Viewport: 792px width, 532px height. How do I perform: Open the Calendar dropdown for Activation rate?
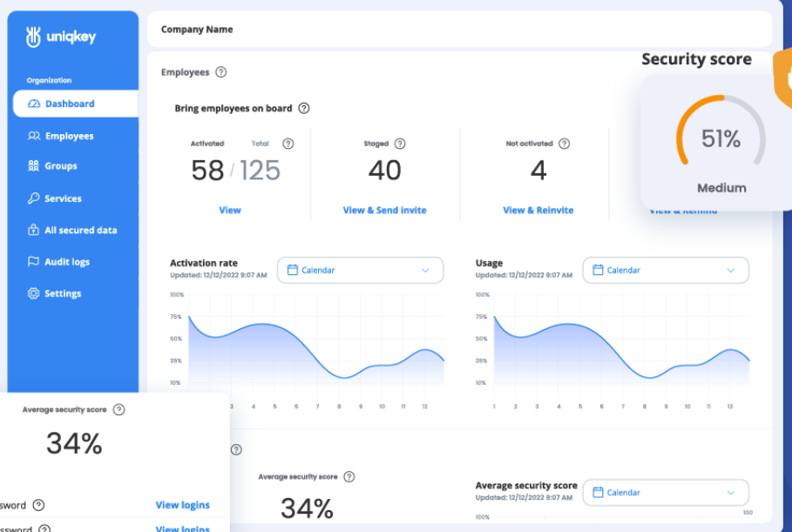pyautogui.click(x=360, y=270)
